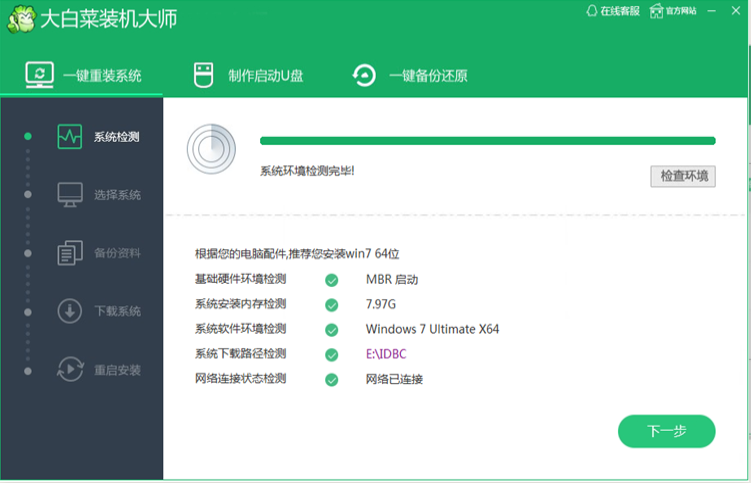Open the E:\IDBC download path link

point(386,354)
